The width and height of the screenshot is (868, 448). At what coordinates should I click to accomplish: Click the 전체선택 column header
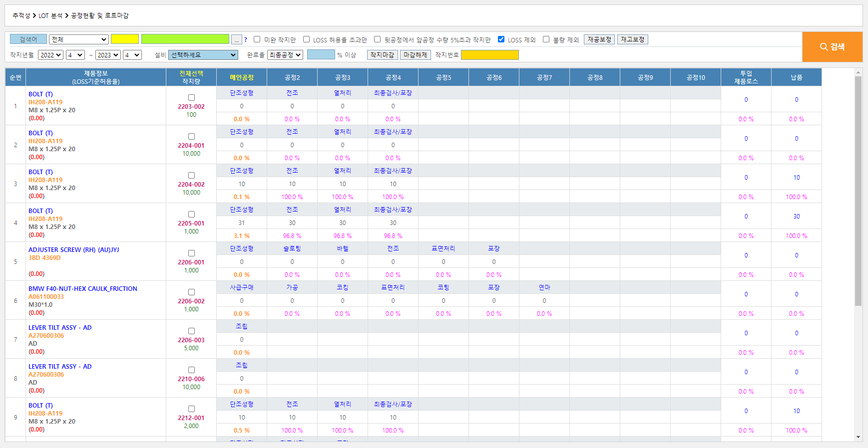point(191,73)
